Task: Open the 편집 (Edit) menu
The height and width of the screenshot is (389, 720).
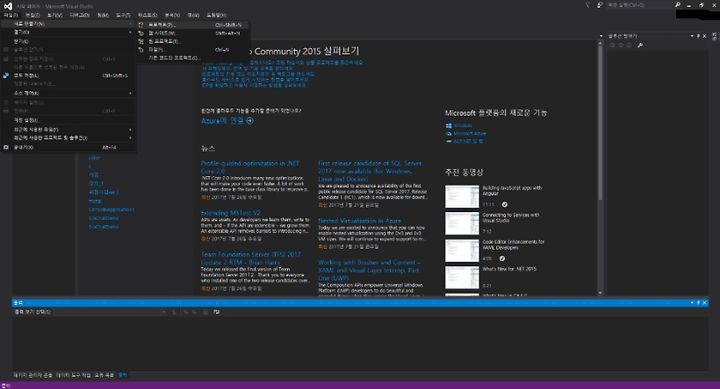Action: point(32,15)
